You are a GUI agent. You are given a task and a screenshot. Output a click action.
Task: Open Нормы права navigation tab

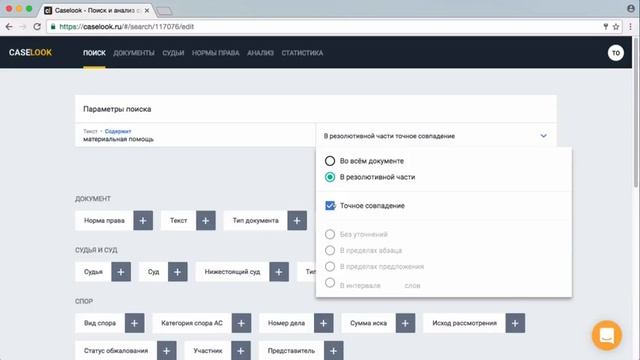pos(216,53)
